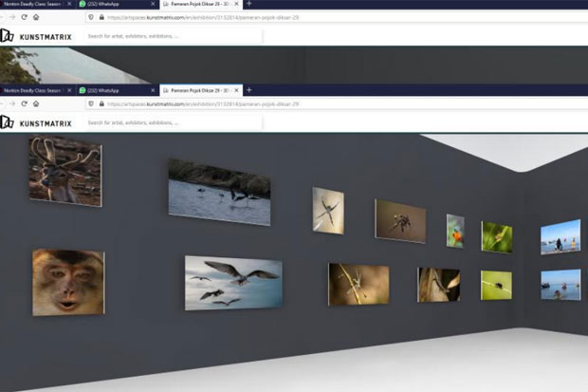
Task: Click the reload icon in the lower browser toolbar
Action: [25, 103]
